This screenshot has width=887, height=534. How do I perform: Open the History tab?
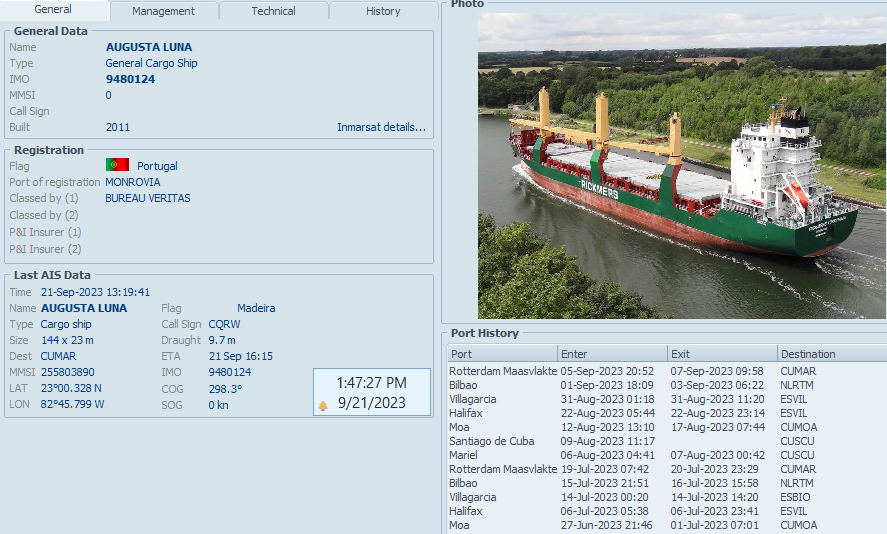point(383,11)
